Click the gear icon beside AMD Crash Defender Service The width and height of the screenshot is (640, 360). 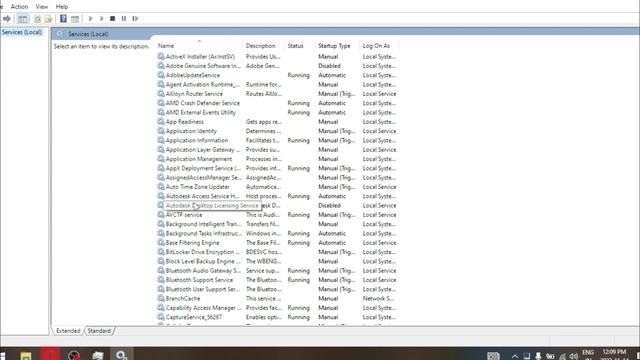[161, 103]
